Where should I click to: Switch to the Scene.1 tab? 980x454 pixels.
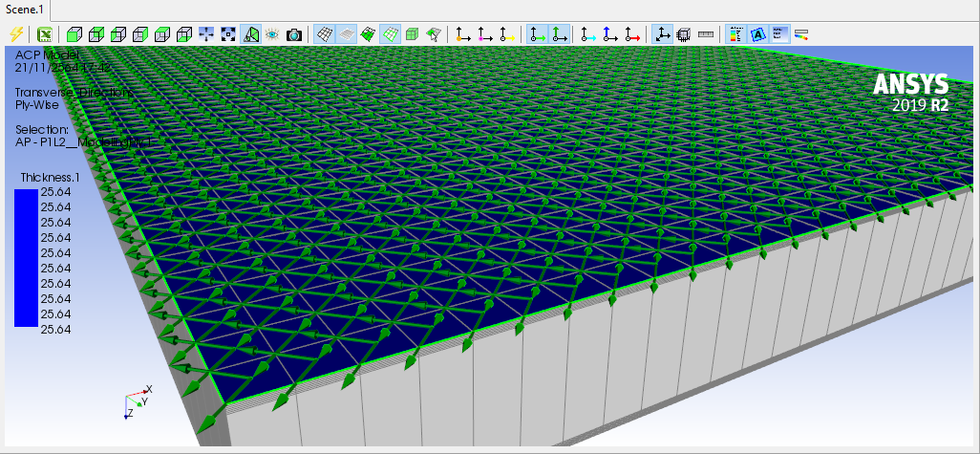click(x=25, y=10)
